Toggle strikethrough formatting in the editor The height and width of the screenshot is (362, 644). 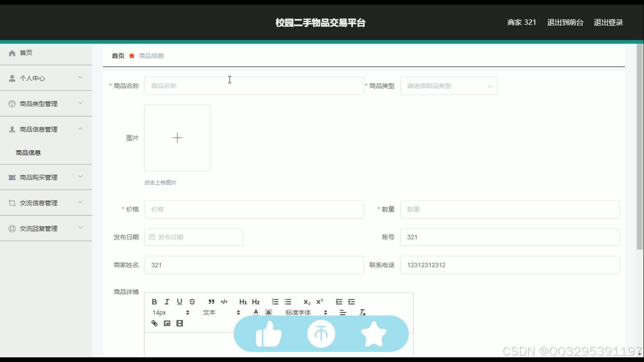192,302
